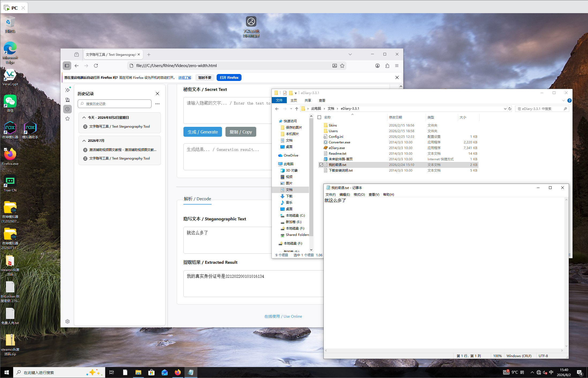Open Explorer help question mark

pyautogui.click(x=570, y=101)
